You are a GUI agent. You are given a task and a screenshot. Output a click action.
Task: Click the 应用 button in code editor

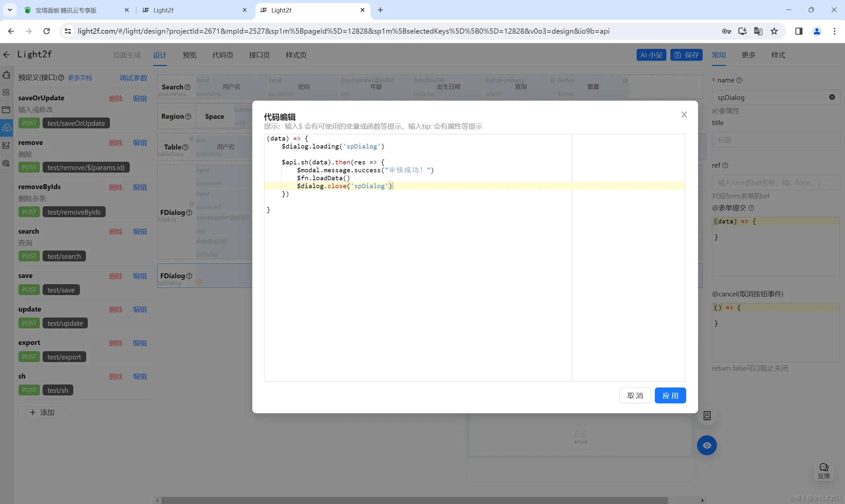[670, 395]
